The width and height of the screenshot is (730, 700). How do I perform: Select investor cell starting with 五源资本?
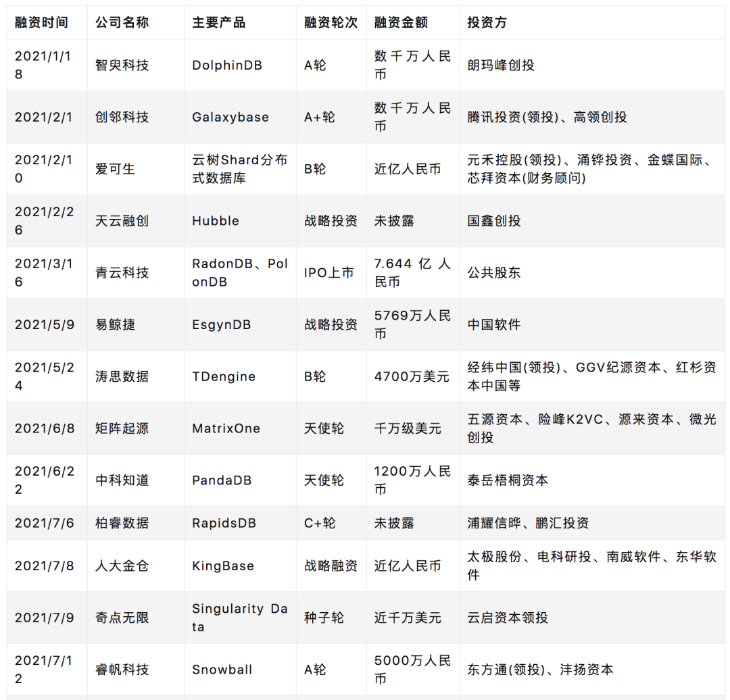tap(591, 428)
